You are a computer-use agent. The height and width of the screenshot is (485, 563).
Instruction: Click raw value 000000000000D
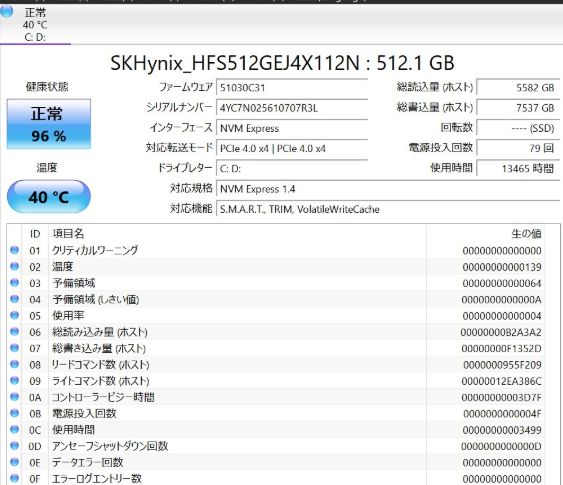[501, 447]
